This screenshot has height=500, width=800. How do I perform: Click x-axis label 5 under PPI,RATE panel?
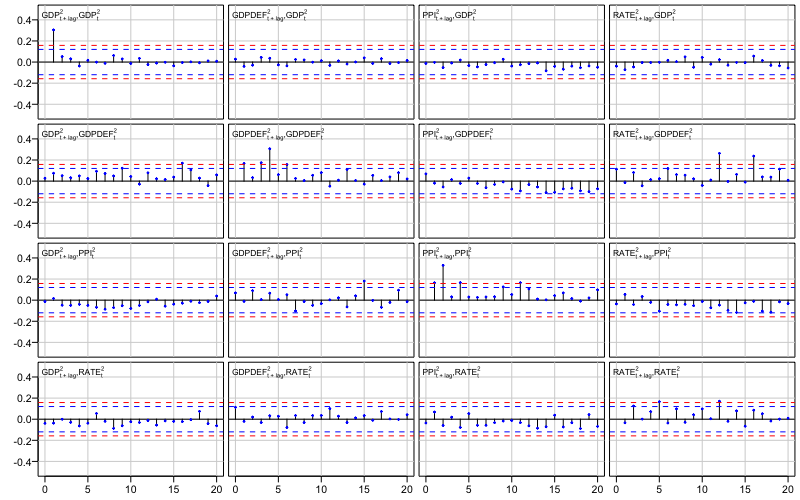(468, 488)
